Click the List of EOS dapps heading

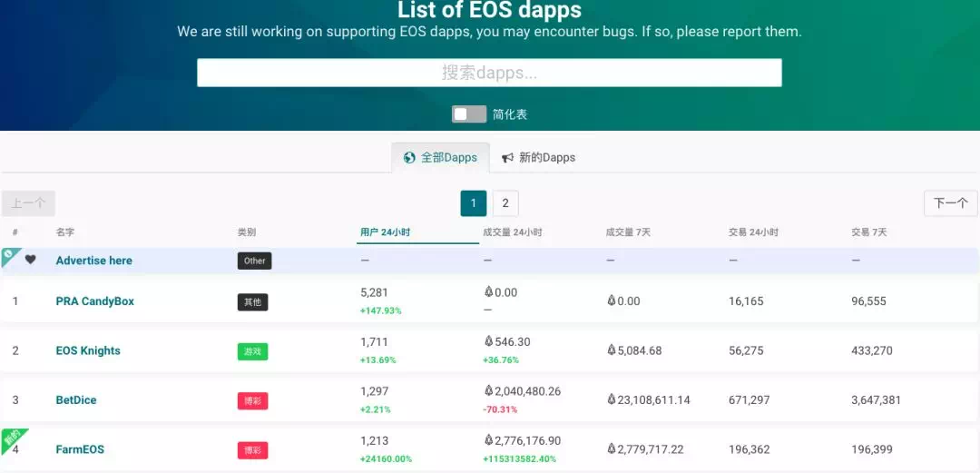click(489, 10)
